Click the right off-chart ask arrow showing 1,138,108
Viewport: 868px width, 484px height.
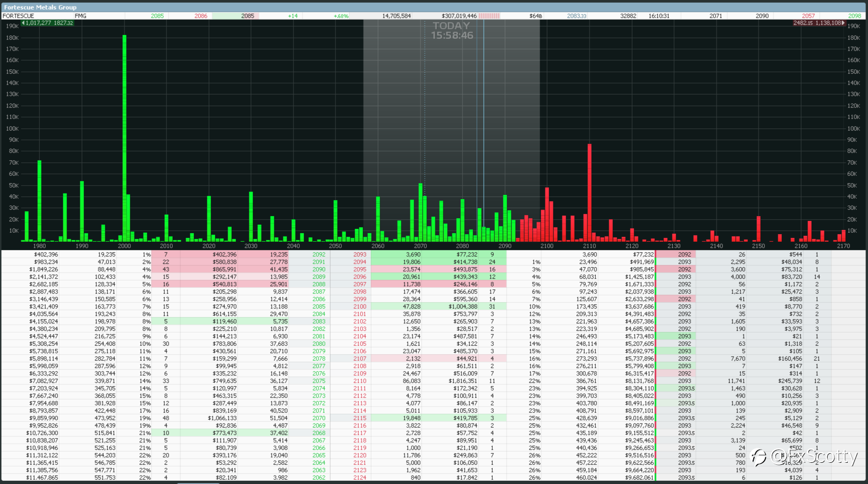[x=819, y=23]
